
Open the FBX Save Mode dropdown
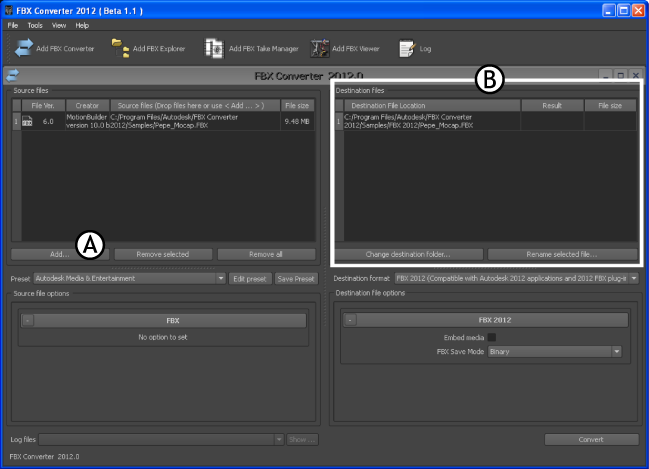(554, 351)
